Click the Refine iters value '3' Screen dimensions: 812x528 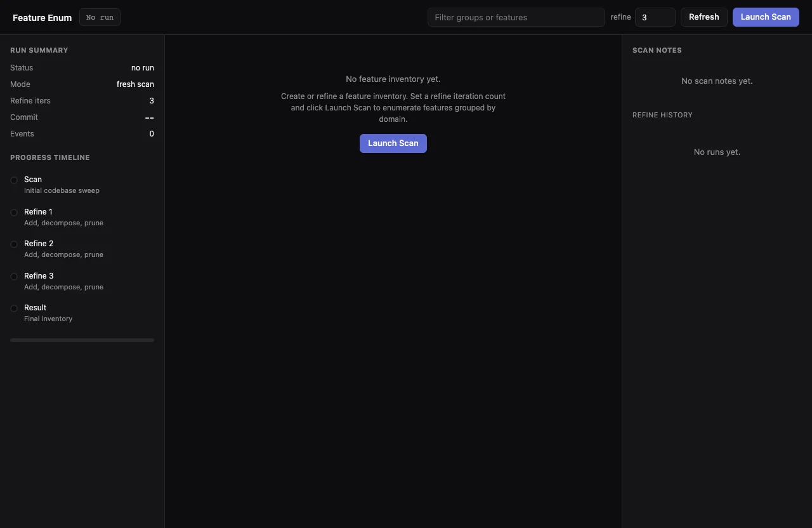[x=152, y=101]
